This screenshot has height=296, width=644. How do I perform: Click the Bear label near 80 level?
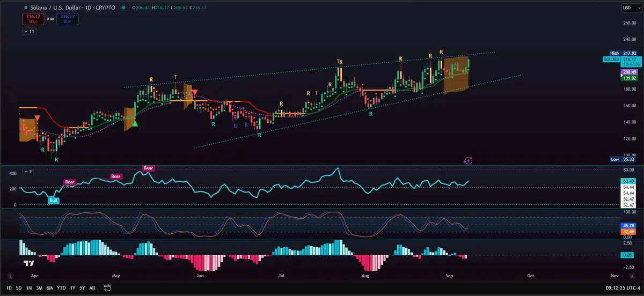point(148,168)
